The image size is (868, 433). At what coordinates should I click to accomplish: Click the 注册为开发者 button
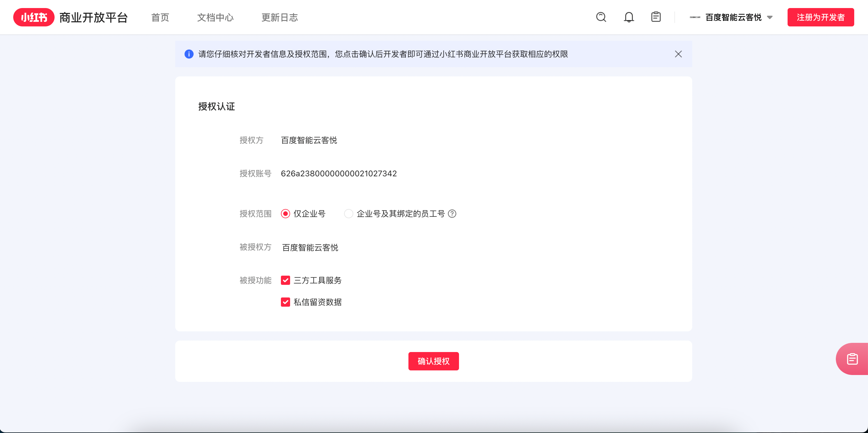[x=821, y=17]
